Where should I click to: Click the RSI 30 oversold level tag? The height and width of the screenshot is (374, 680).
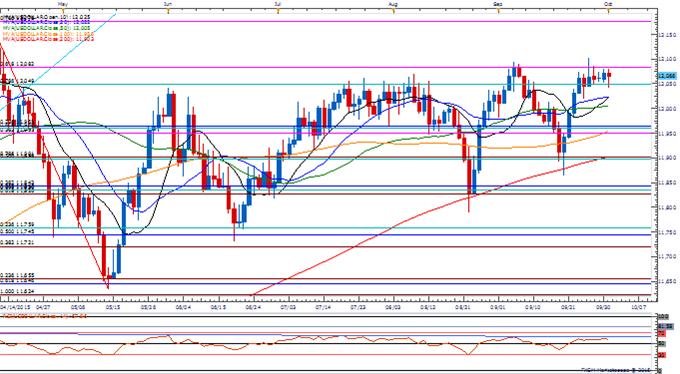tap(662, 355)
